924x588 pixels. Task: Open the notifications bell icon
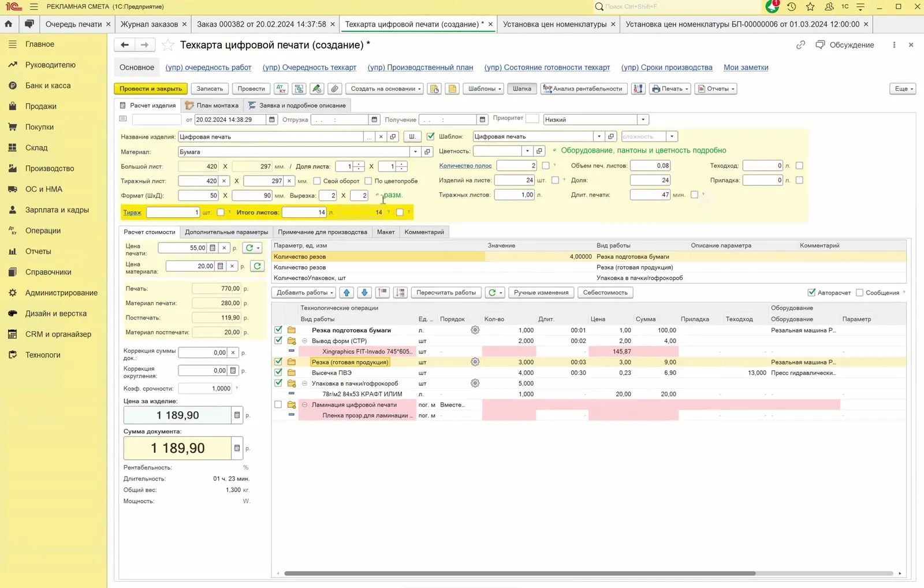(772, 7)
